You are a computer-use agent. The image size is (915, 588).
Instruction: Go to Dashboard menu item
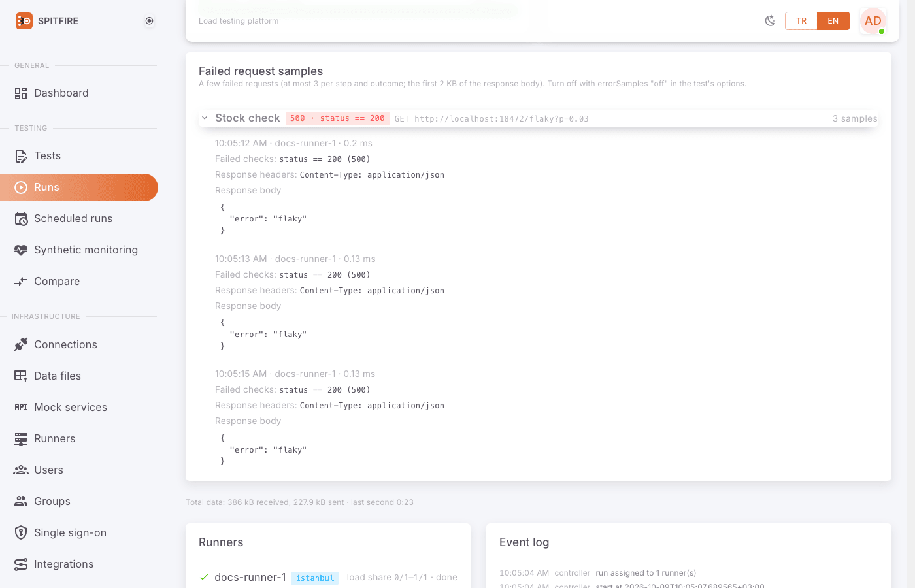point(78,93)
